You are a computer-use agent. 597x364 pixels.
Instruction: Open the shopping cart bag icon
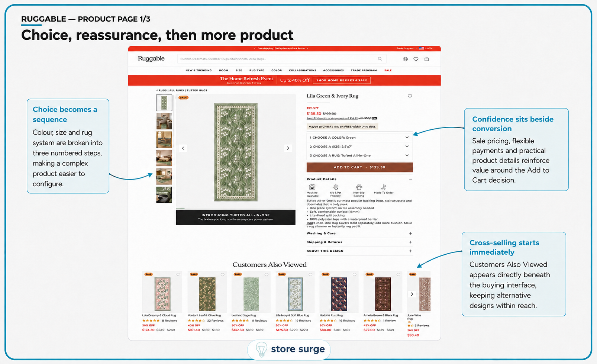tap(427, 59)
